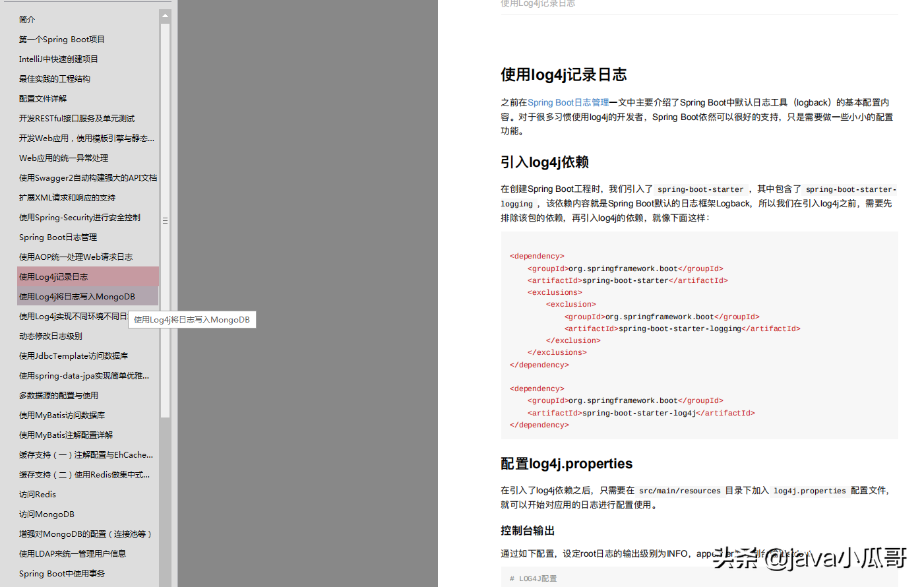Click the spring-boot-starter-logging artifactId code line

682,328
